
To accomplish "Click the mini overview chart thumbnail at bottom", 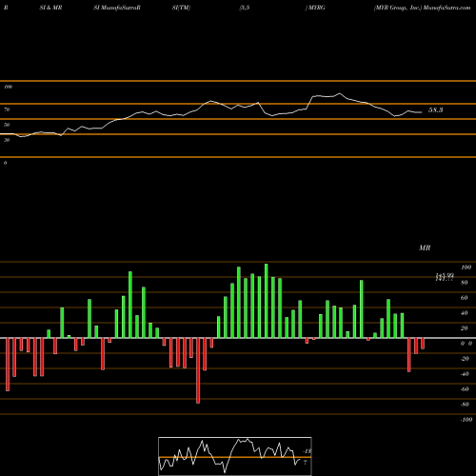I will [235, 456].
